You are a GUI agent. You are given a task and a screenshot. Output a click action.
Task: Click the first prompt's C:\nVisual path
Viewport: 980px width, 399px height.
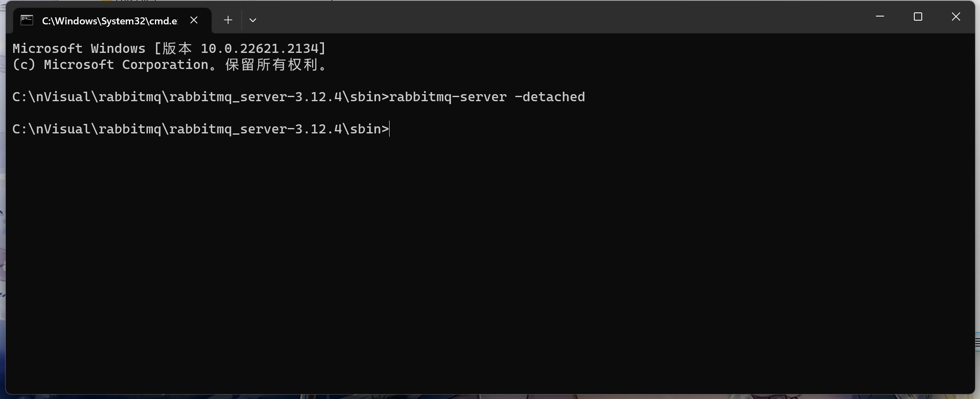click(52, 97)
